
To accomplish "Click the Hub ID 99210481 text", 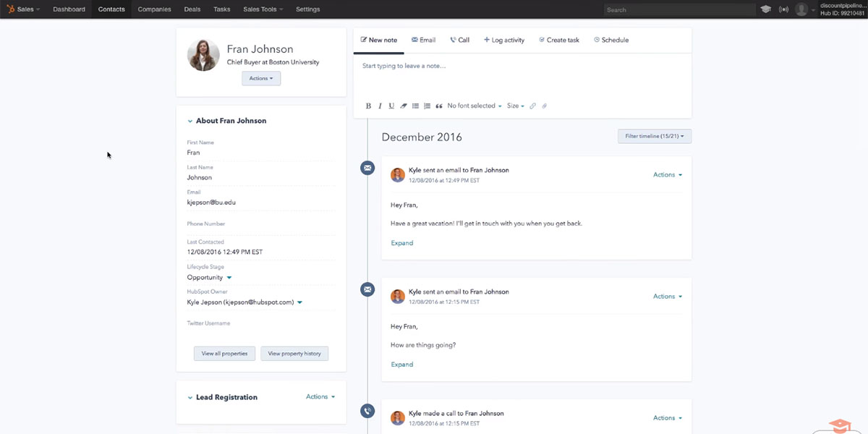I will (843, 13).
